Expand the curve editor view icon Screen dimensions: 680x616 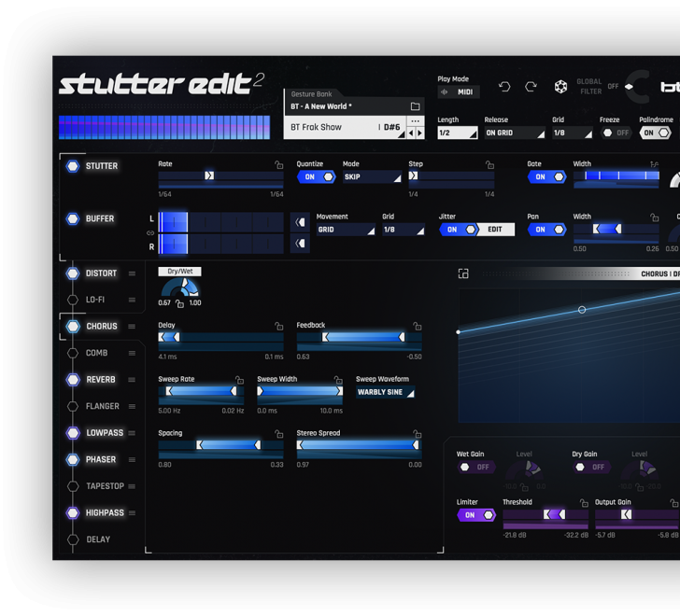pyautogui.click(x=463, y=273)
